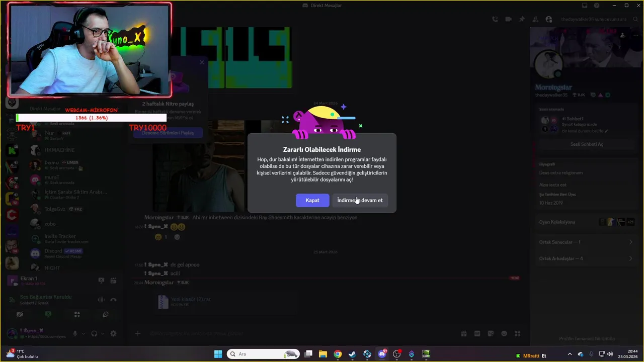Expand headphone output options arrow

[102, 333]
